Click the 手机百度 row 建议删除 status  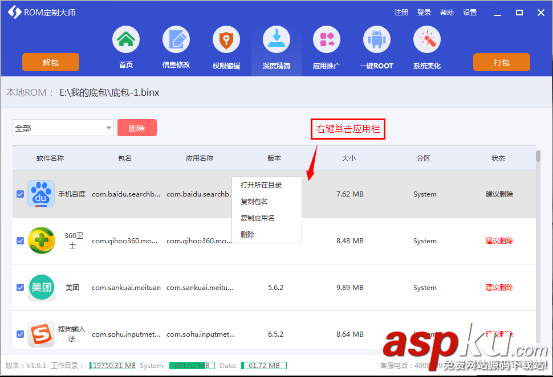pos(499,194)
